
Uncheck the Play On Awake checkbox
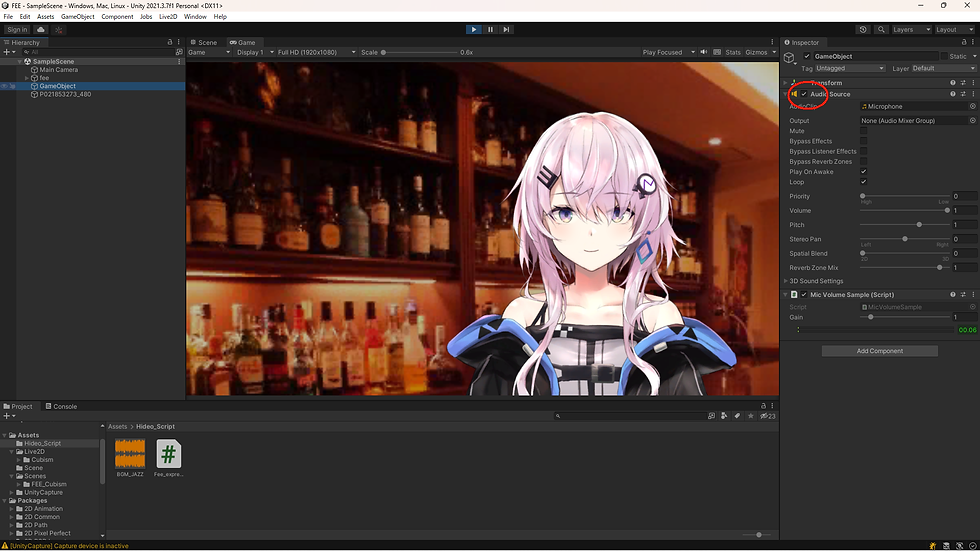tap(863, 171)
